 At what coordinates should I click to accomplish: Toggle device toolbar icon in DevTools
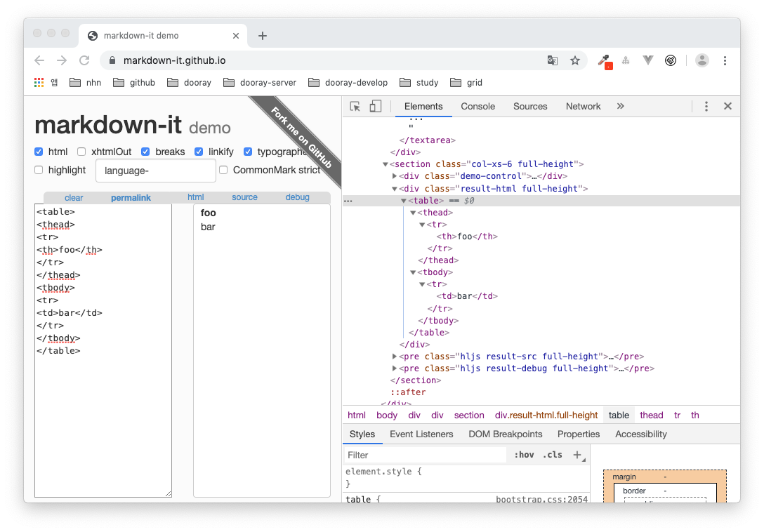point(375,106)
